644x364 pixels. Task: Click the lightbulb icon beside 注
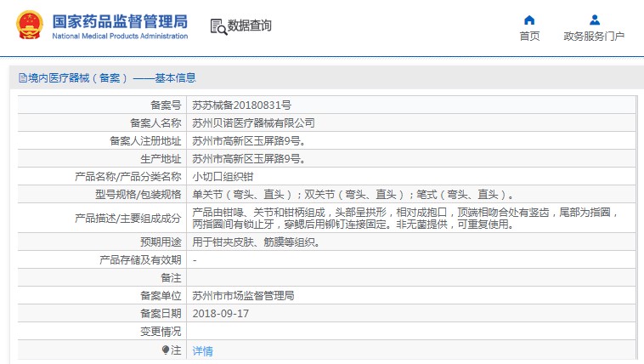click(x=166, y=350)
